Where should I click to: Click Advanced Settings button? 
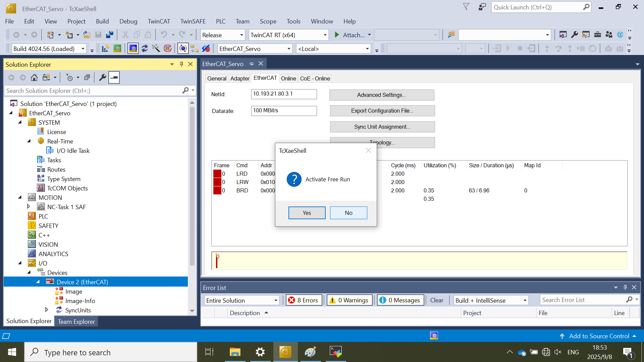click(381, 95)
